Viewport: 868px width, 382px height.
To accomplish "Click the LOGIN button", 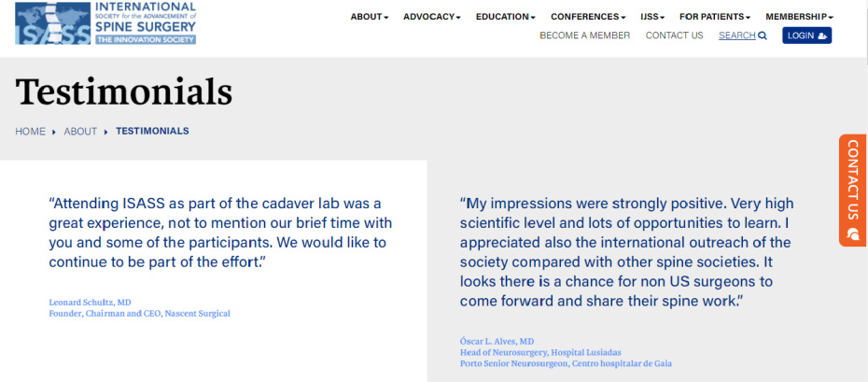I will click(x=806, y=35).
